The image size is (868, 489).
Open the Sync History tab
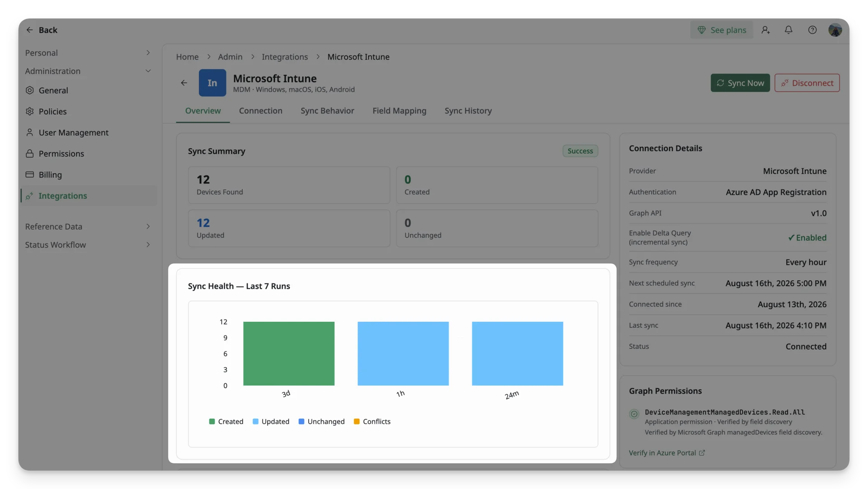(x=468, y=111)
